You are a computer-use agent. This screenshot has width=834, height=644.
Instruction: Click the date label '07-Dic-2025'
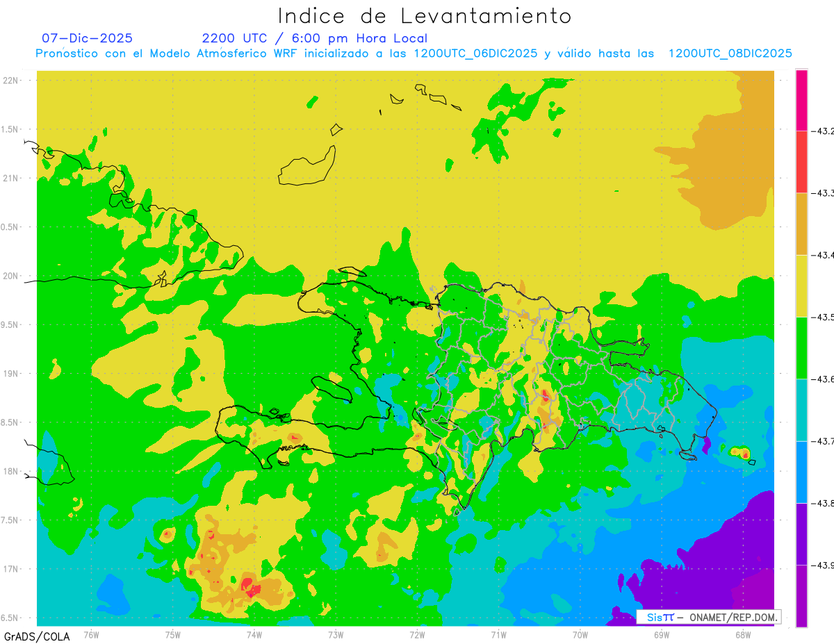[x=87, y=38]
